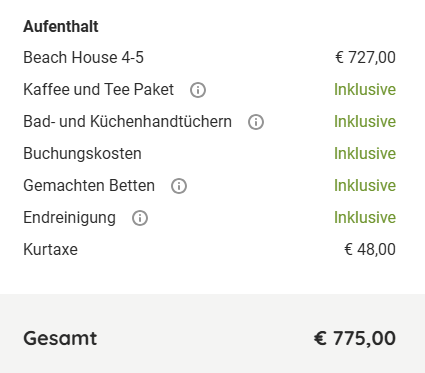425x373 pixels.
Task: Click the Gesamt total € 775,00
Action: 355,338
